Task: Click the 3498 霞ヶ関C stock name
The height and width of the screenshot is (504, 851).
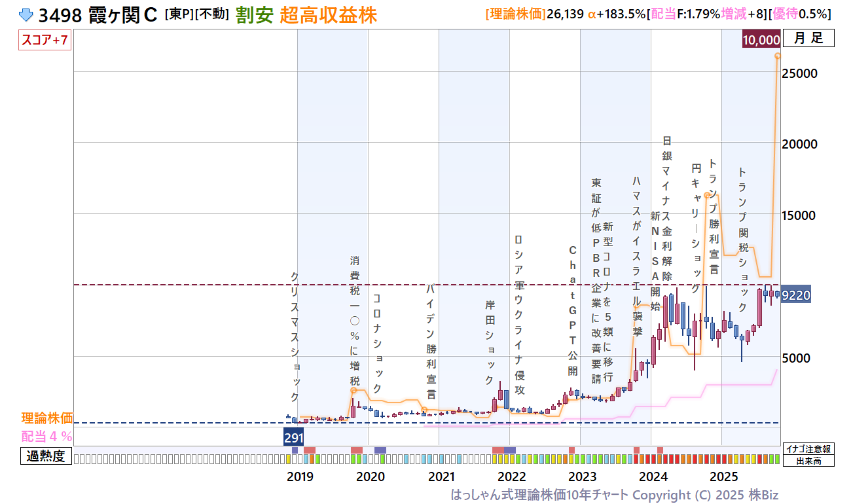Action: click(x=98, y=14)
